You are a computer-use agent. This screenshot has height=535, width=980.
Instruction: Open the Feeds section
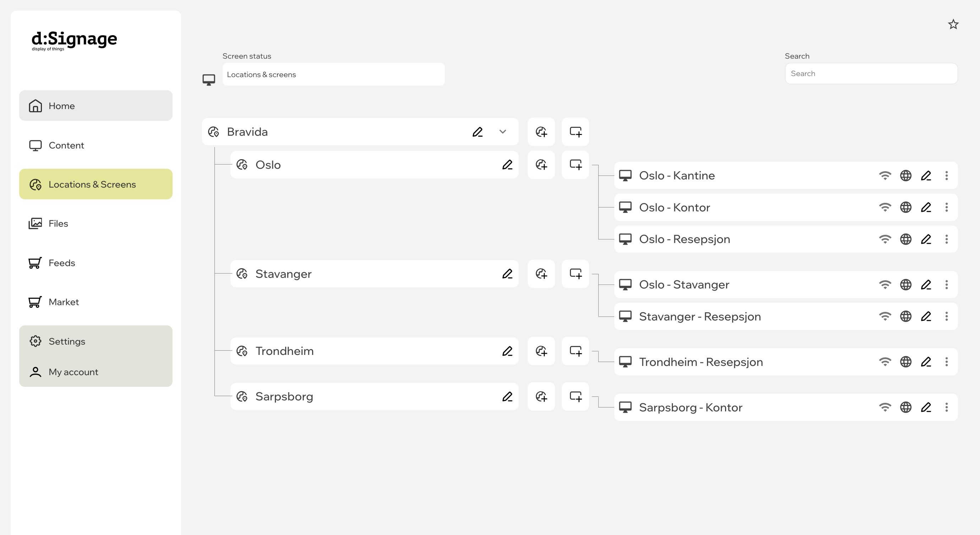pos(62,263)
